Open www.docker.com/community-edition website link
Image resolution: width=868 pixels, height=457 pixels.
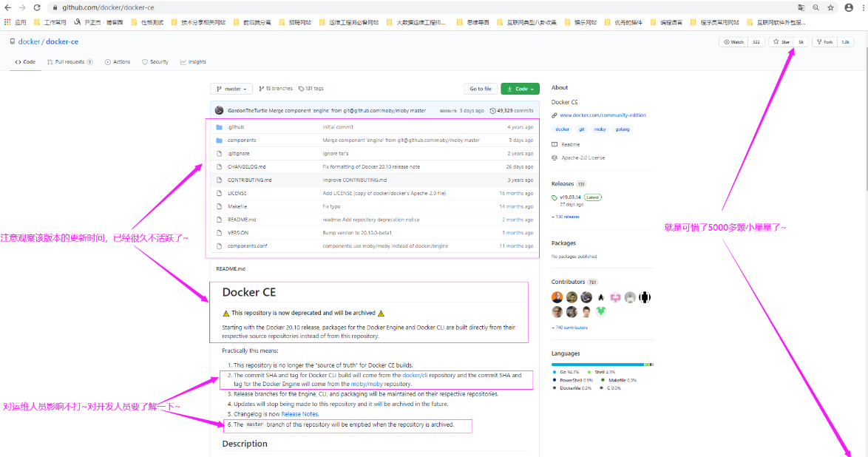tap(603, 115)
